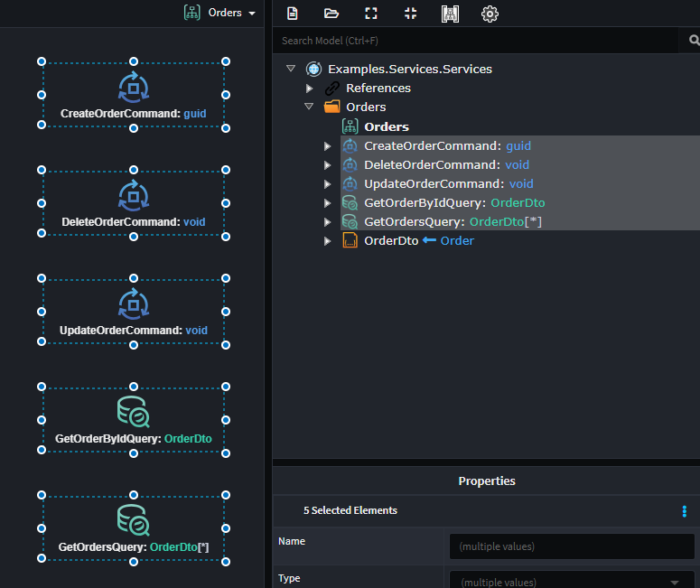The height and width of the screenshot is (588, 700).
Task: Click the diagram icon beside Orders dropdown
Action: point(192,13)
